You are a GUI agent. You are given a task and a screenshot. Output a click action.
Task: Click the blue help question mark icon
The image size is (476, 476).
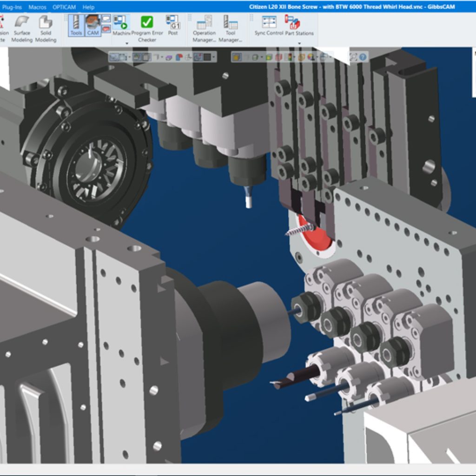[363, 57]
